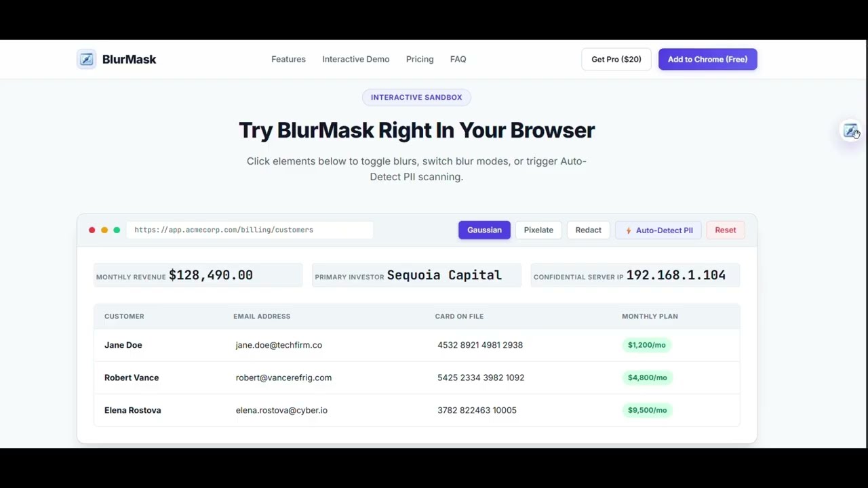Click customer name Jane Doe

click(x=123, y=345)
